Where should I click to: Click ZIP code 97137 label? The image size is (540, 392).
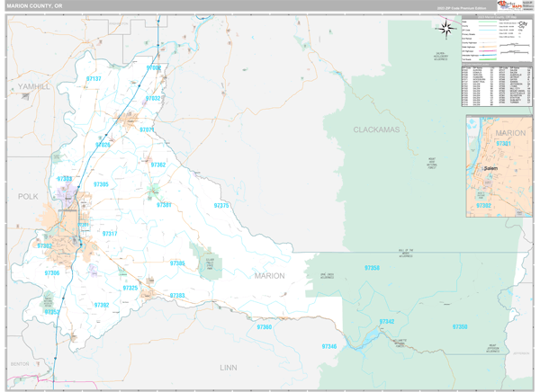(x=94, y=79)
